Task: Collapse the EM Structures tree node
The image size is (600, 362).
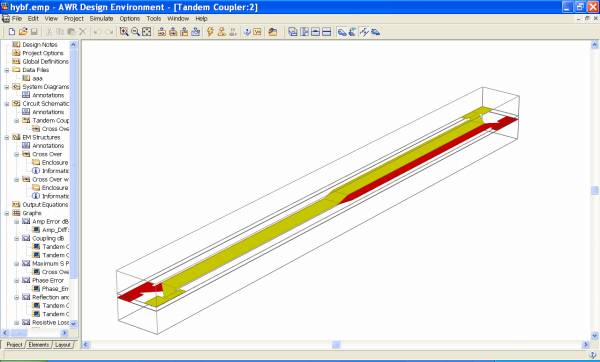Action: (7, 137)
